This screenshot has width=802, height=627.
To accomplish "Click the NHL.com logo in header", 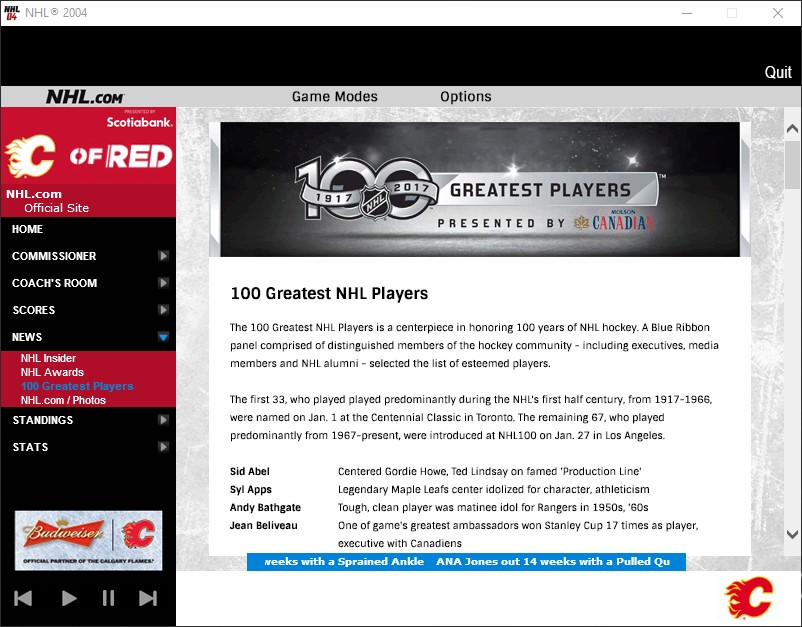I will point(85,97).
